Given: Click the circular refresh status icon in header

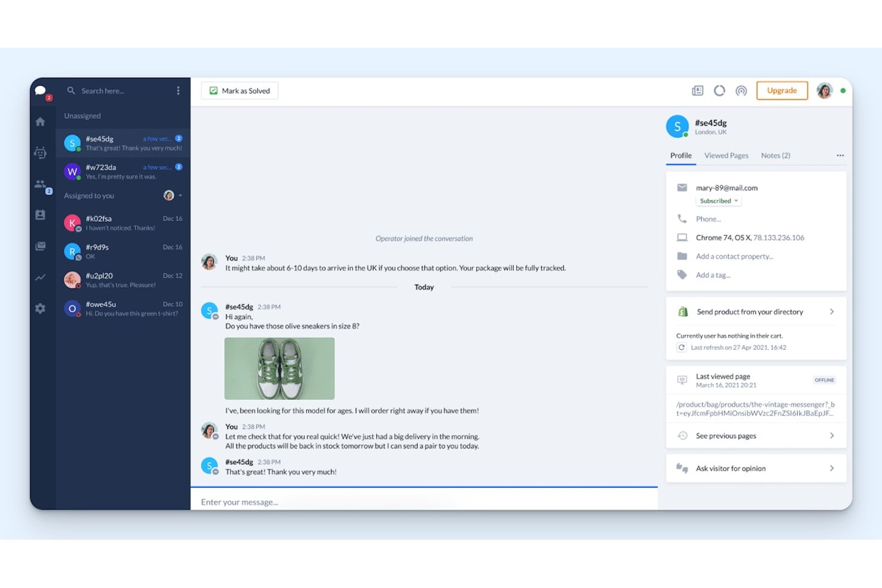Looking at the screenshot, I should [719, 91].
